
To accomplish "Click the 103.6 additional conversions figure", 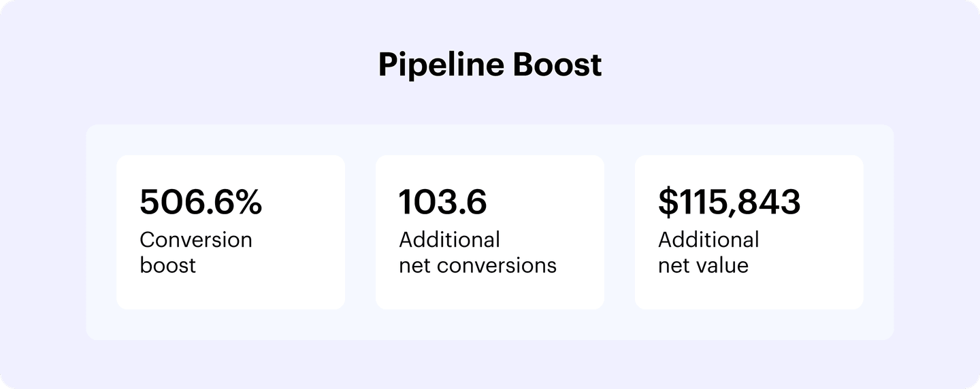I will click(x=442, y=203).
